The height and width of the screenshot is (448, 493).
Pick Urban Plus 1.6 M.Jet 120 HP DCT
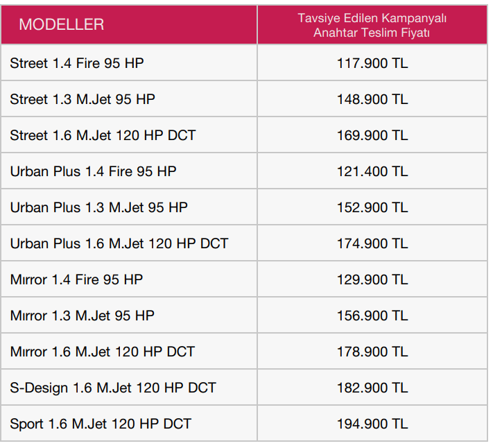[119, 243]
